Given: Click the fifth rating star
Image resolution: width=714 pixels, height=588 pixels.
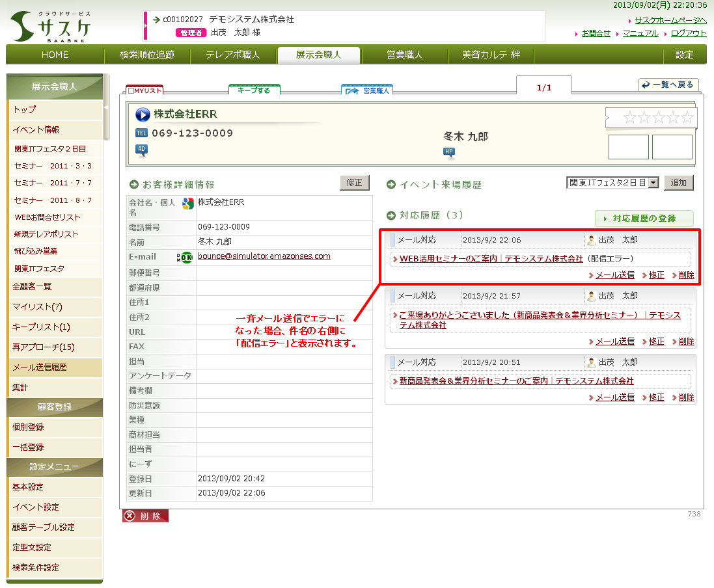Looking at the screenshot, I should pos(687,118).
